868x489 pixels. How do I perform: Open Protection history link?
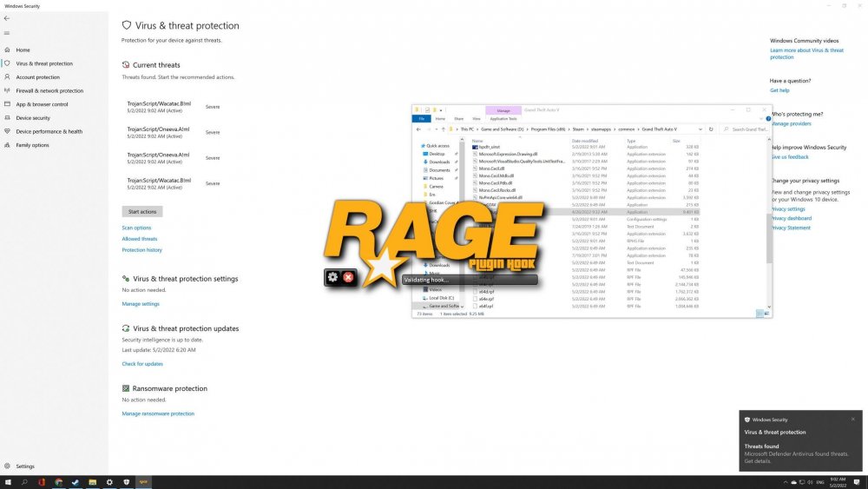tap(141, 250)
